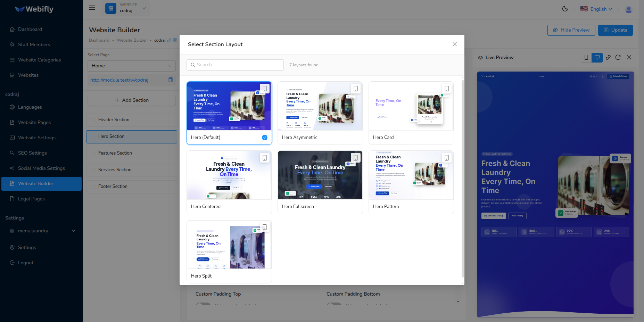Switch live preview to mobile device view
The image size is (644, 322).
click(x=586, y=58)
